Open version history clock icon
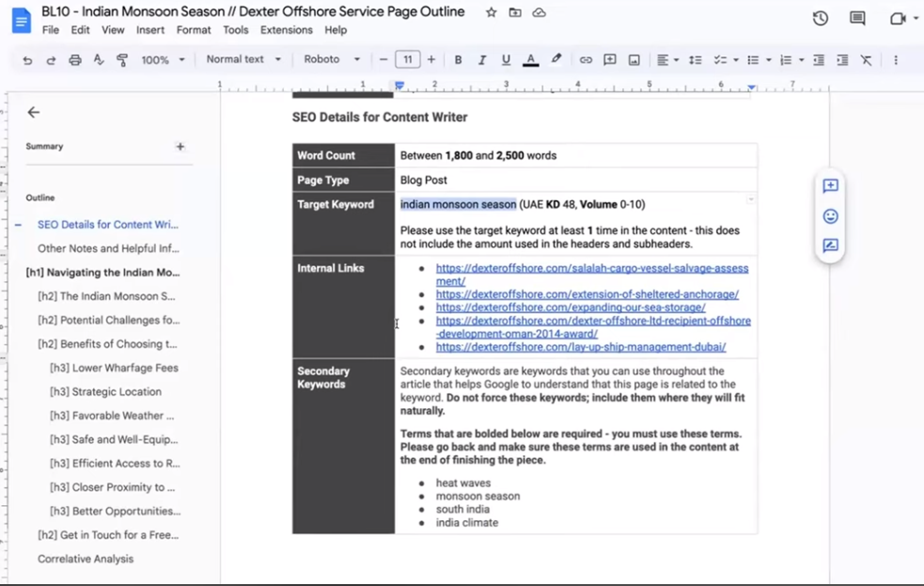This screenshot has height=586, width=924. 821,19
